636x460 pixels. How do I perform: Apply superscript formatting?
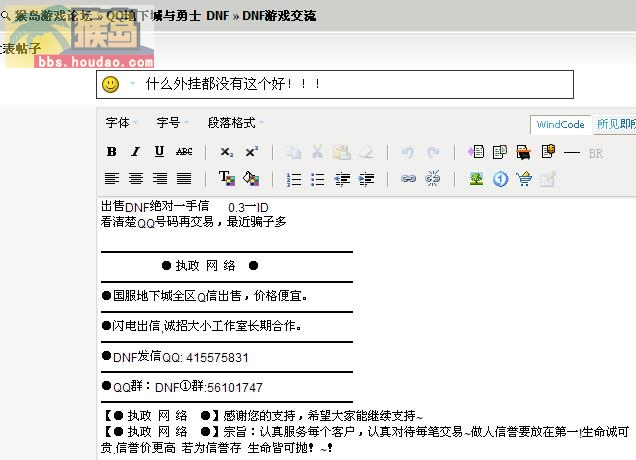click(x=251, y=152)
